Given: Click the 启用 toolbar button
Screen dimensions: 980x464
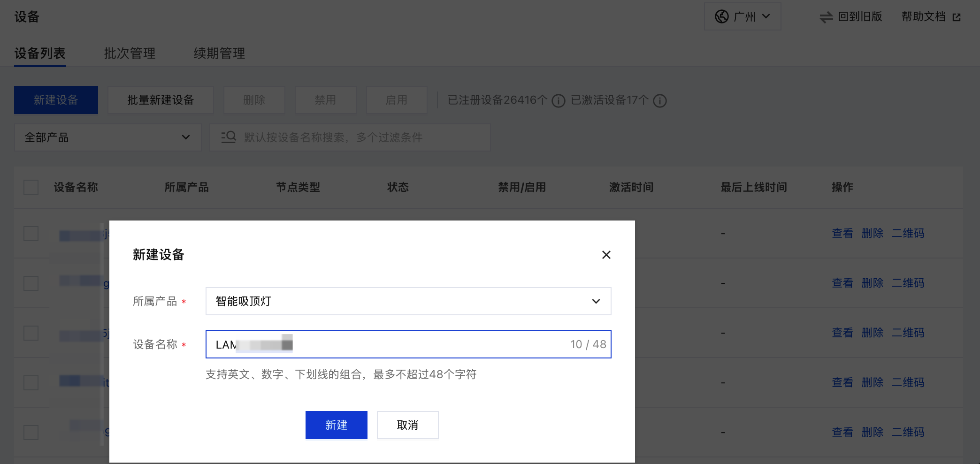Looking at the screenshot, I should coord(397,100).
